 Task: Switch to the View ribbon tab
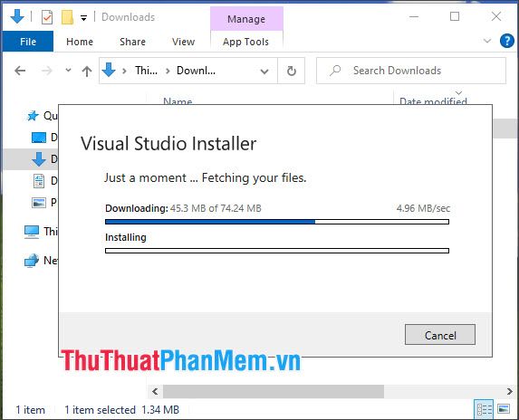pyautogui.click(x=183, y=42)
